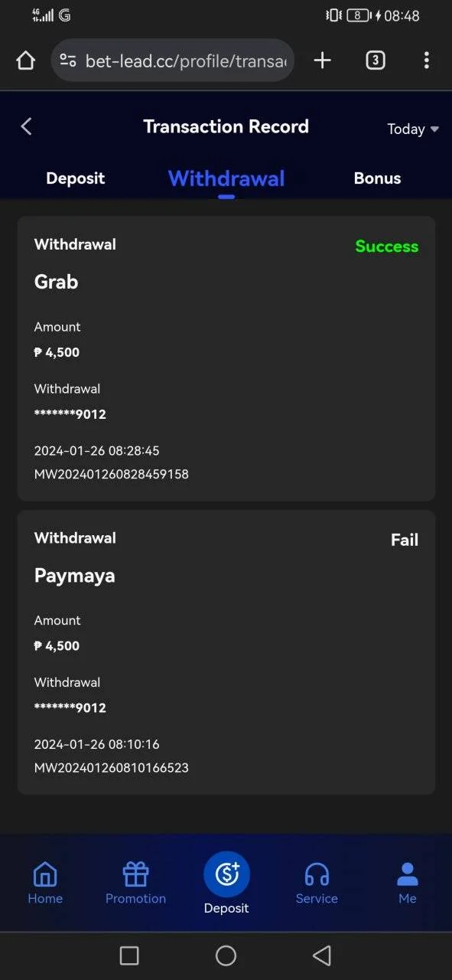Switch to the Deposit records tab

(x=75, y=178)
